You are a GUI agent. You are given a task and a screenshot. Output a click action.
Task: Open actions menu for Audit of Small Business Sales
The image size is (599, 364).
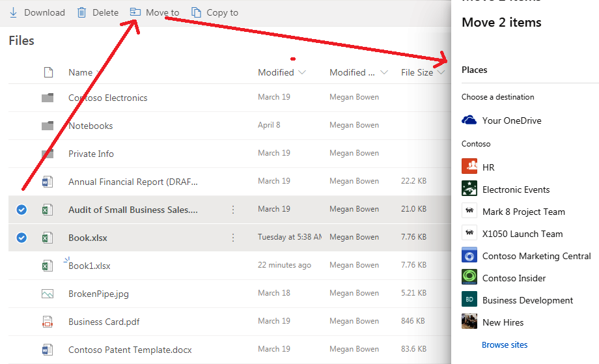pos(233,210)
